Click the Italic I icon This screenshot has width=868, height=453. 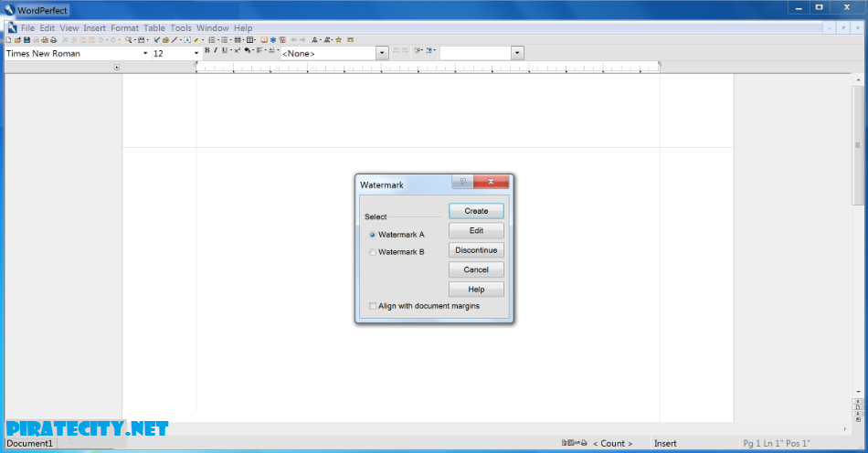coord(216,50)
